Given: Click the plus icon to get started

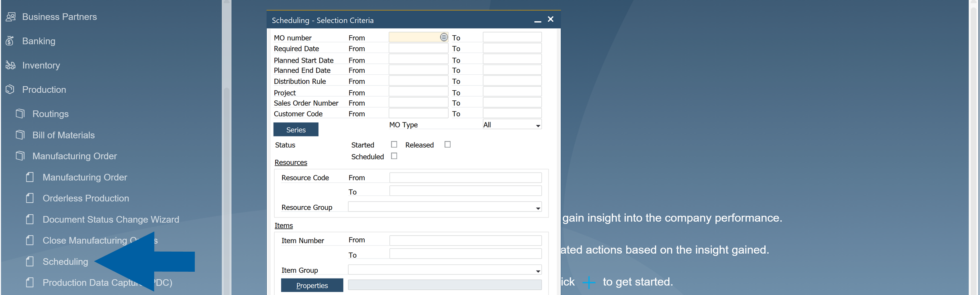Looking at the screenshot, I should 589,282.
